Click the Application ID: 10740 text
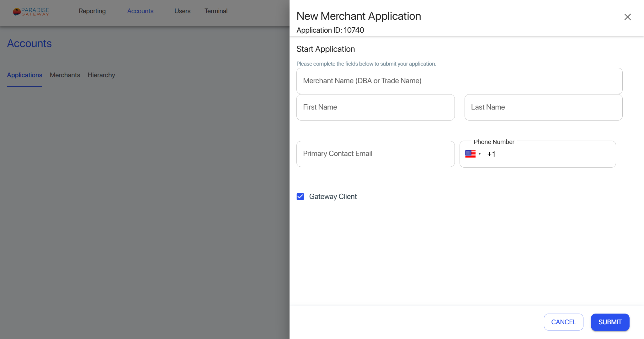The height and width of the screenshot is (339, 644). [x=330, y=30]
